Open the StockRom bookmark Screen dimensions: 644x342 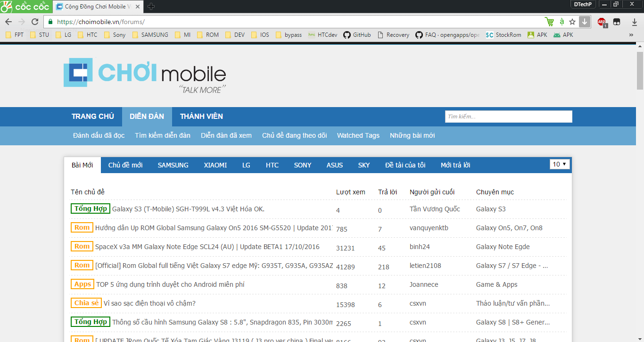click(x=504, y=35)
